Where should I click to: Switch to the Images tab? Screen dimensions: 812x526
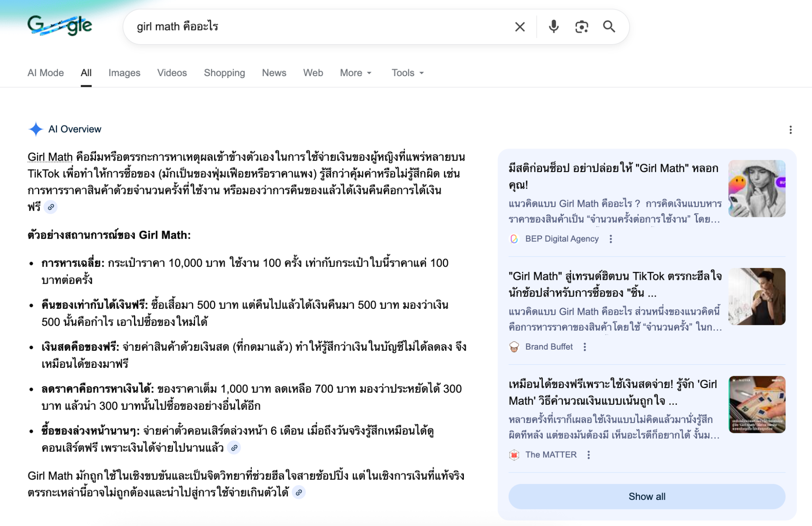pyautogui.click(x=124, y=73)
